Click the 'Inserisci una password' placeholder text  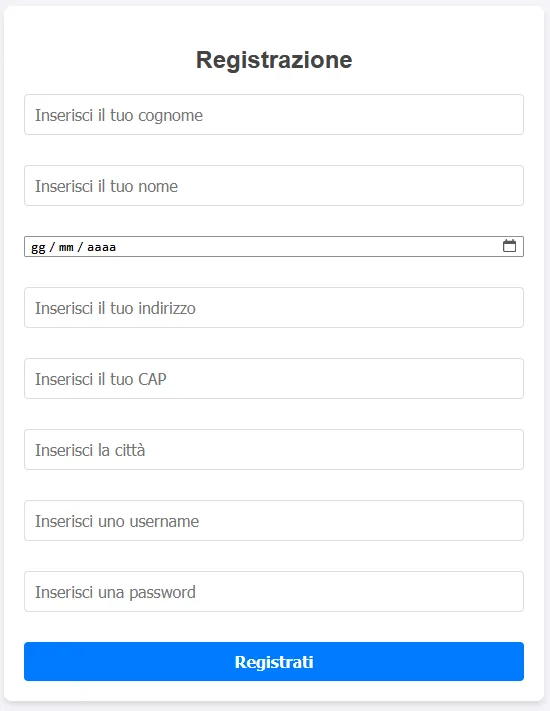115,592
